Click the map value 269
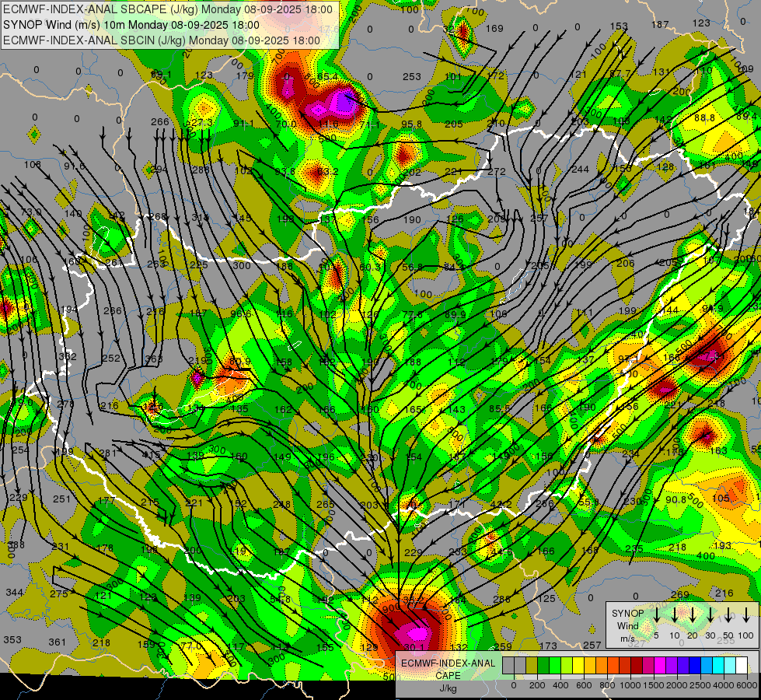The height and width of the screenshot is (700, 761). click(680, 594)
